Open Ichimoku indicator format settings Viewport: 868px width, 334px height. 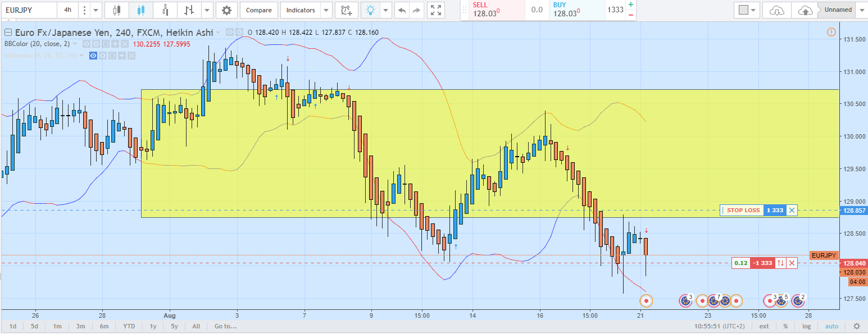pyautogui.click(x=103, y=56)
